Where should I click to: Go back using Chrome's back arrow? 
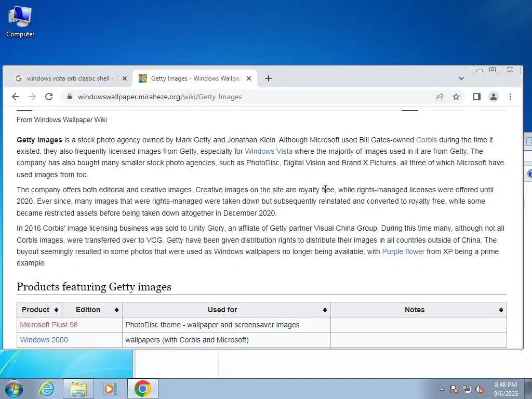pos(16,97)
